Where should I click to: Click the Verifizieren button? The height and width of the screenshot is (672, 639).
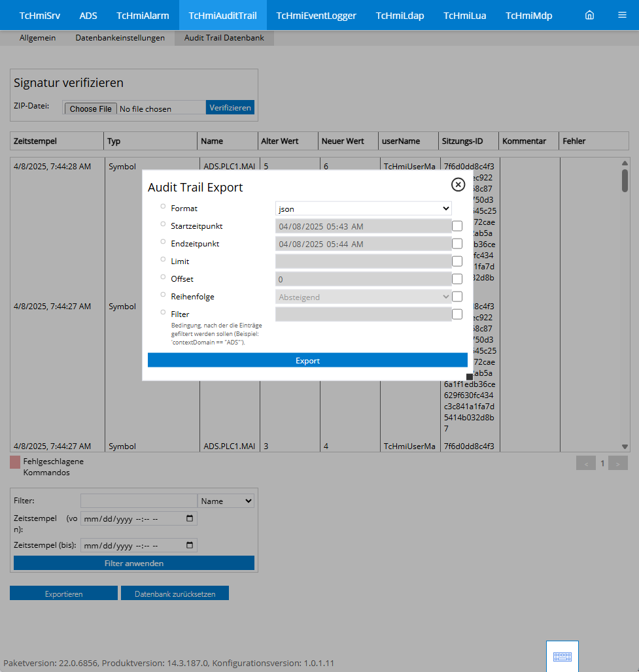pos(230,107)
